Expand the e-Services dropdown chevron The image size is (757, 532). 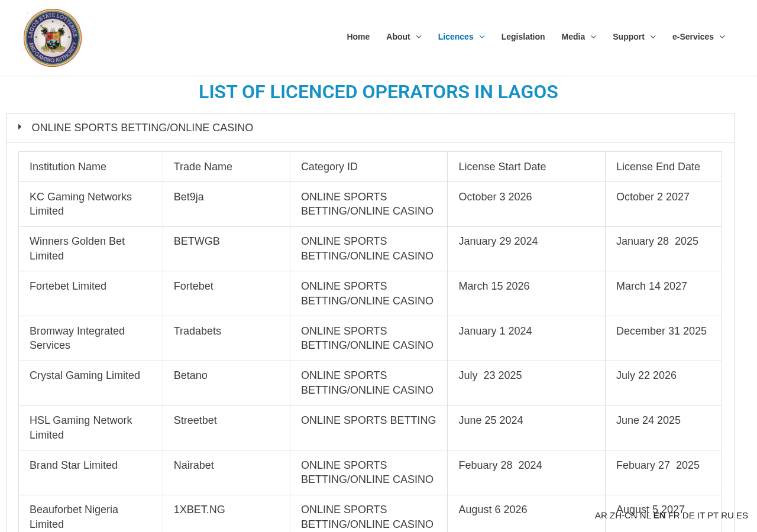point(722,37)
